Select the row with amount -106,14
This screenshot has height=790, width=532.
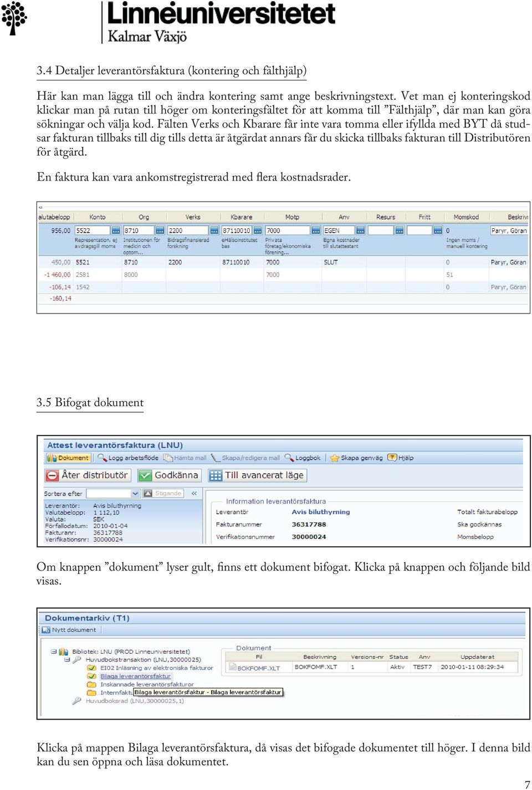(x=283, y=287)
